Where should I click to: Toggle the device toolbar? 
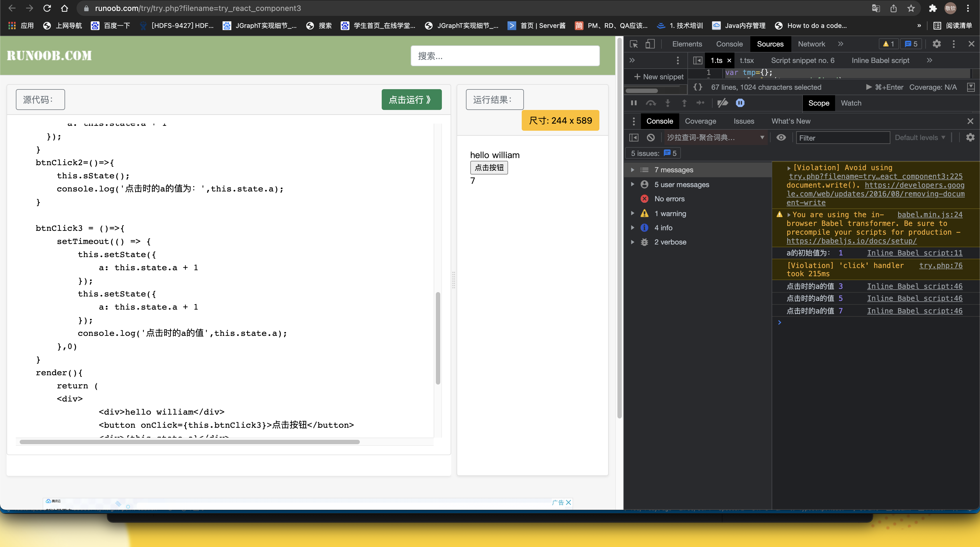[x=651, y=44]
